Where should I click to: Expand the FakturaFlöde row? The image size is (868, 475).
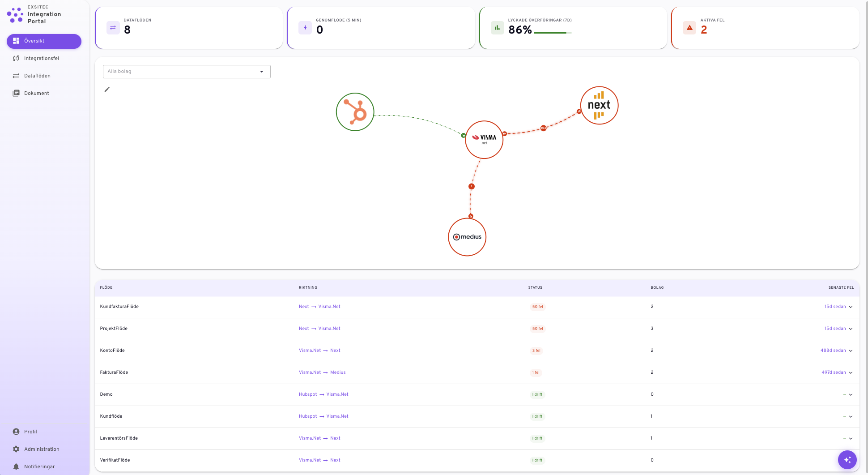pyautogui.click(x=851, y=373)
